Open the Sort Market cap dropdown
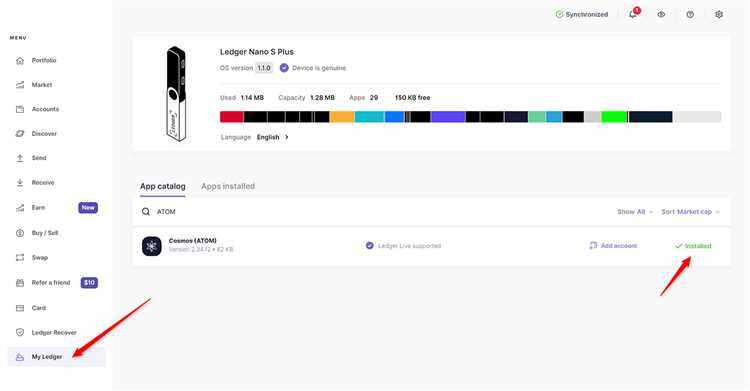Viewport: 750px width, 391px height. click(x=690, y=212)
